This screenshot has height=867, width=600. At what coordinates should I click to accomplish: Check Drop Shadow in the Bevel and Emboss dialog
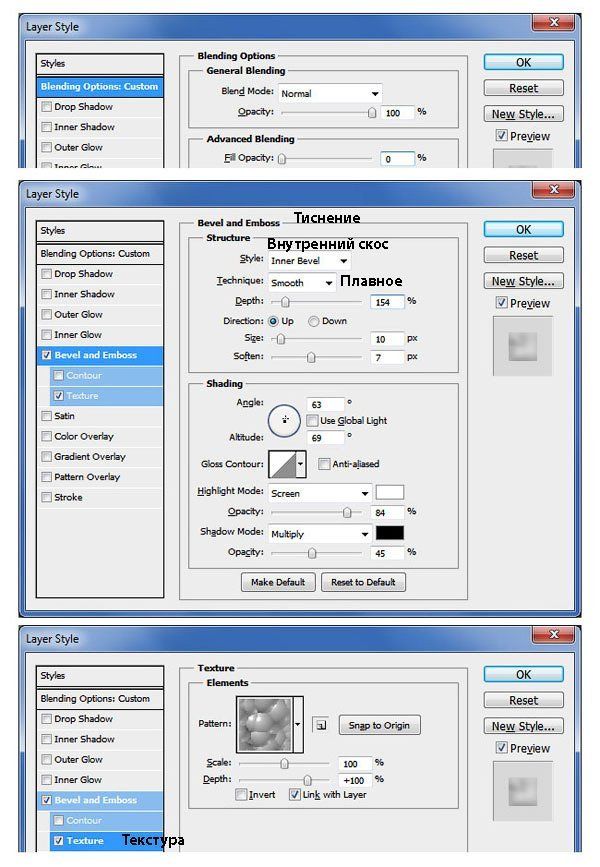[47, 274]
